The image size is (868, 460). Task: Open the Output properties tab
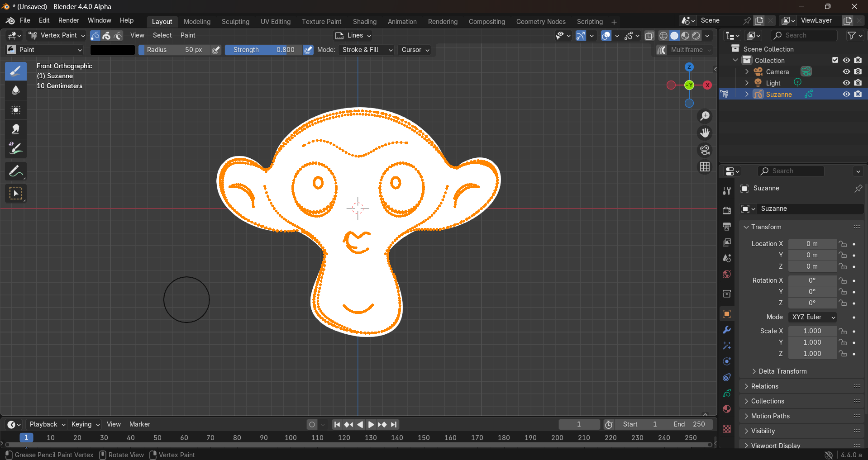coord(727,226)
